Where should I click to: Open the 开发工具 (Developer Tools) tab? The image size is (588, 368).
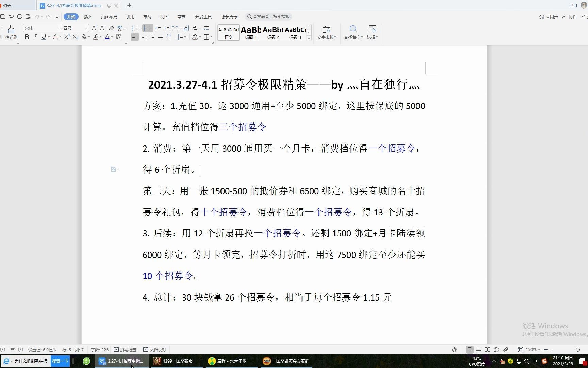(203, 17)
